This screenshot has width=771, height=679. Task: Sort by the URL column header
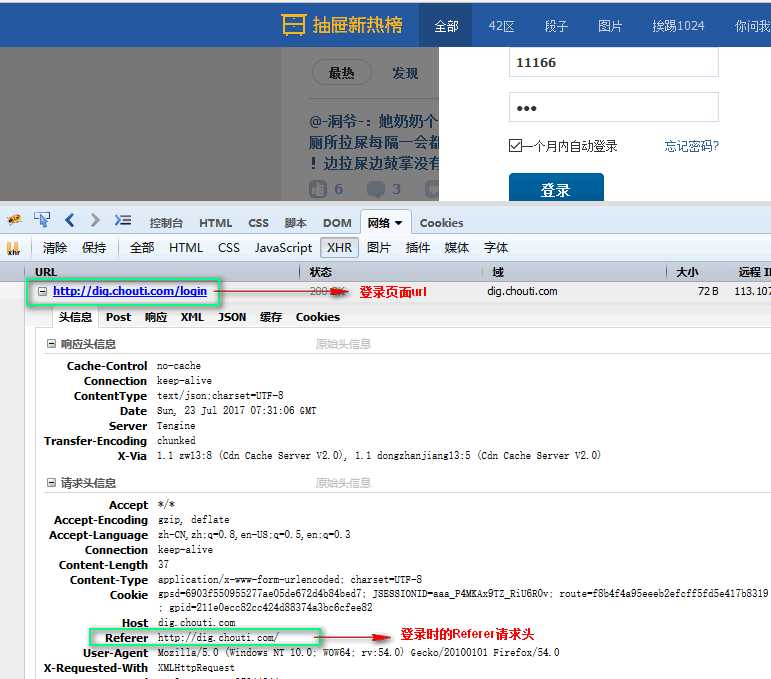[46, 272]
